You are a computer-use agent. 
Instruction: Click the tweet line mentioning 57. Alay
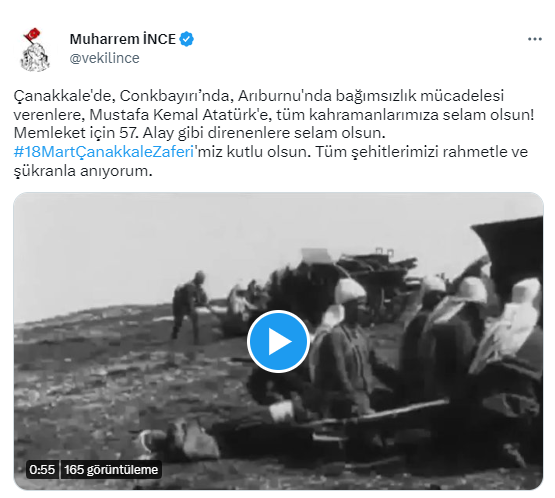(199, 133)
